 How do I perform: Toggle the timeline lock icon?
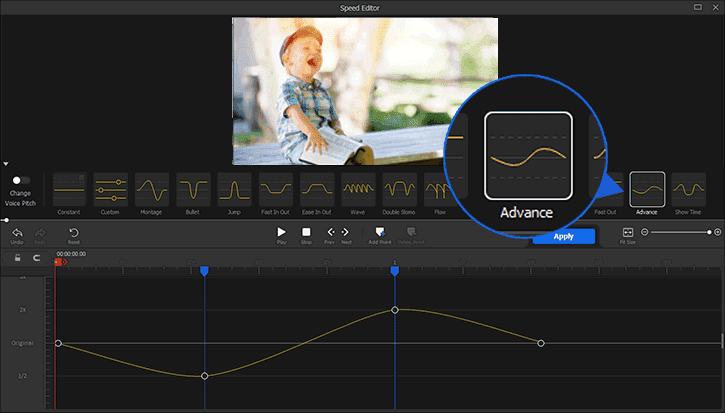tap(16, 257)
